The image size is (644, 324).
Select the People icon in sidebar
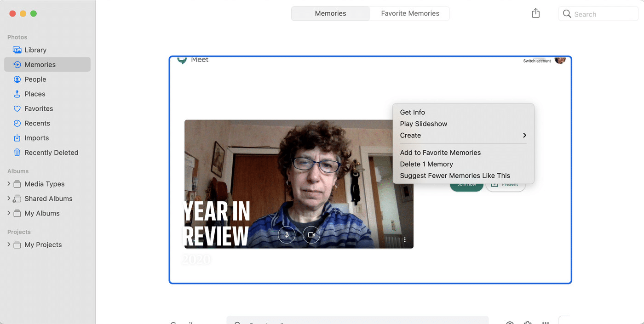[x=17, y=80]
